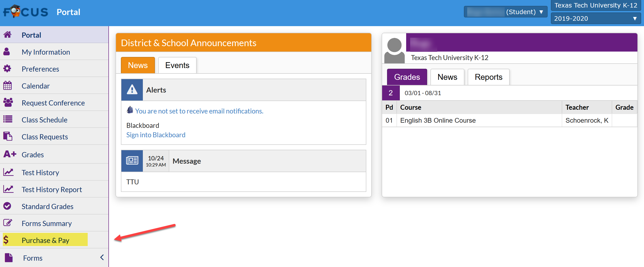The height and width of the screenshot is (267, 644).
Task: Click Sign into Blackboard link
Action: click(156, 135)
